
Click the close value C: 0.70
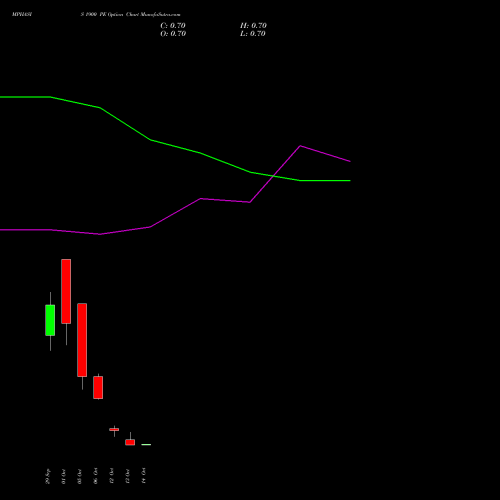(x=173, y=26)
